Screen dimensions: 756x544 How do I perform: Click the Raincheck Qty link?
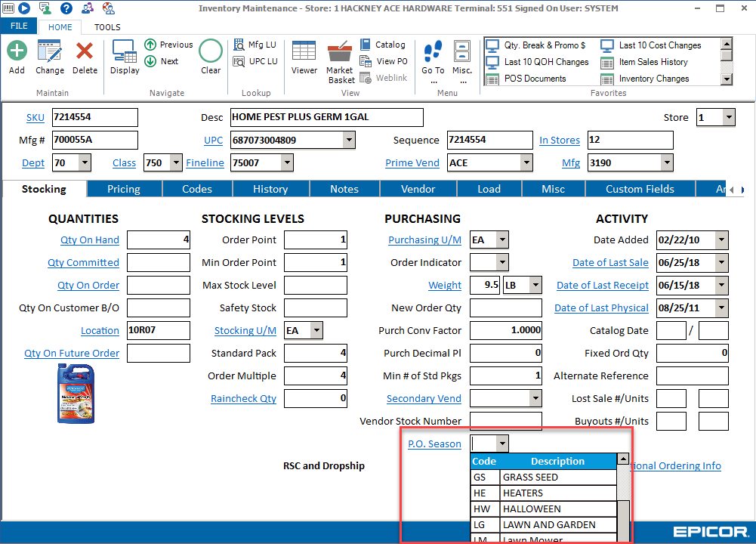(x=243, y=398)
